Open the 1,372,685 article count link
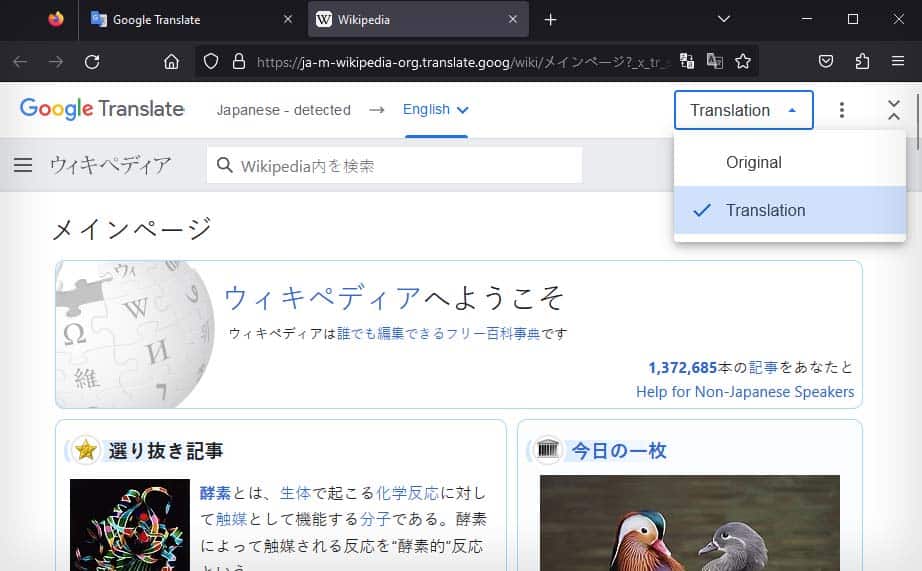This screenshot has height=571, width=922. (x=682, y=368)
